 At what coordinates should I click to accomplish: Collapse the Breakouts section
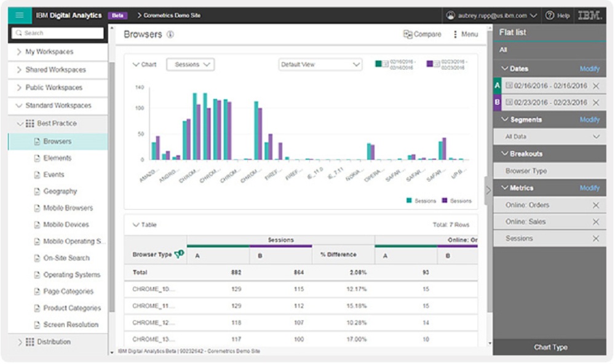tap(505, 154)
